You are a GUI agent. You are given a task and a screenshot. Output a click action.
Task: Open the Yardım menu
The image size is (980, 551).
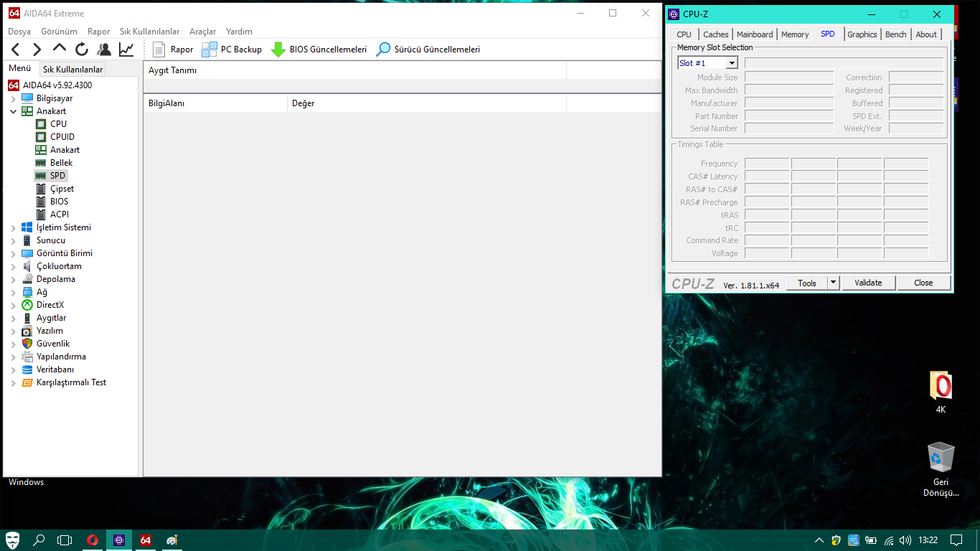point(239,32)
